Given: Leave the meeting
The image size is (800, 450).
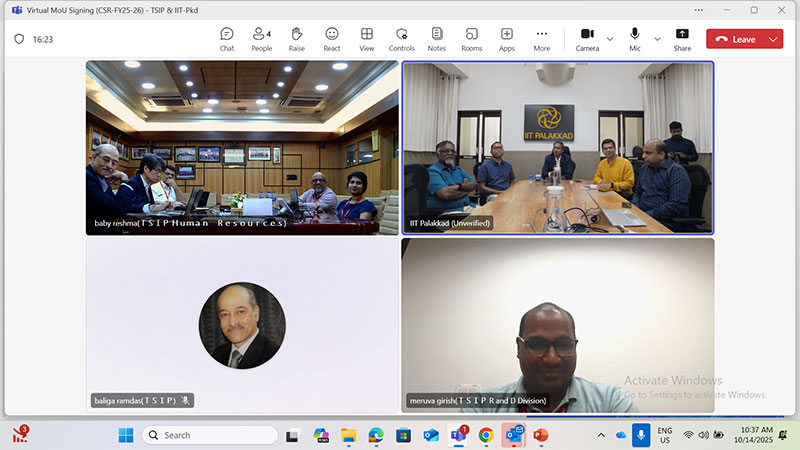Looking at the screenshot, I should (735, 39).
